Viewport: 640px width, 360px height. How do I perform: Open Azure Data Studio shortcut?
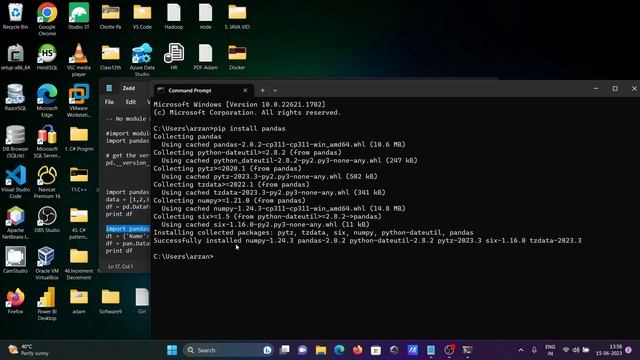[x=142, y=60]
